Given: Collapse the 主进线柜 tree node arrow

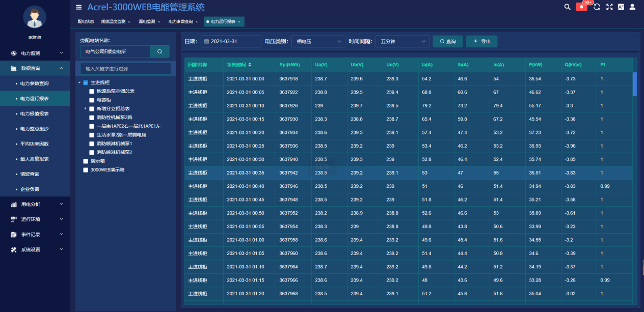Looking at the screenshot, I should click(79, 82).
